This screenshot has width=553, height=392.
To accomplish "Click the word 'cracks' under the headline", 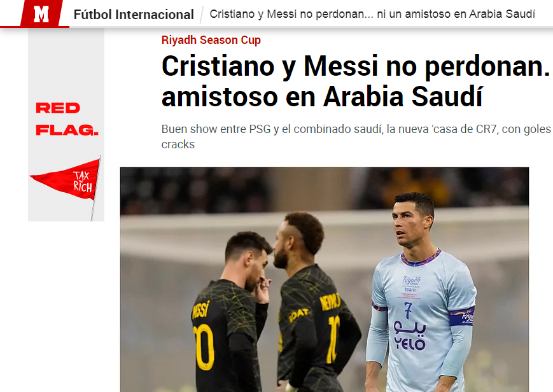I will (178, 144).
